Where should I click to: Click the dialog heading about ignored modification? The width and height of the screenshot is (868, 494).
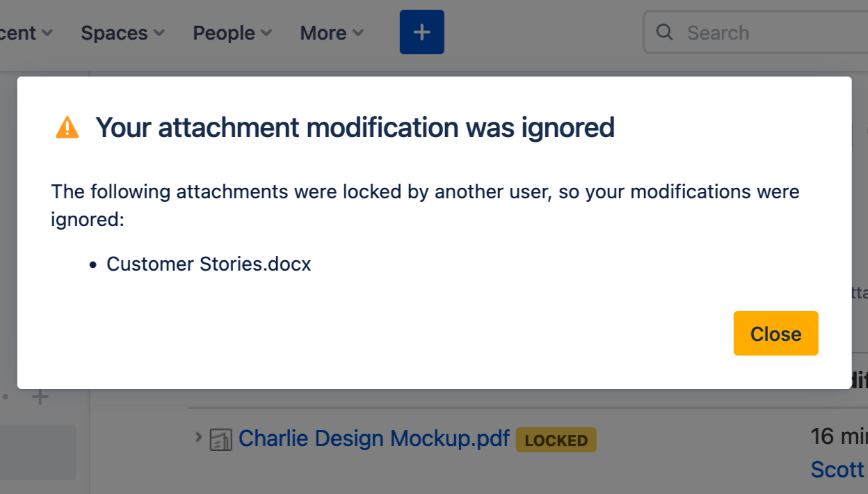tap(355, 128)
